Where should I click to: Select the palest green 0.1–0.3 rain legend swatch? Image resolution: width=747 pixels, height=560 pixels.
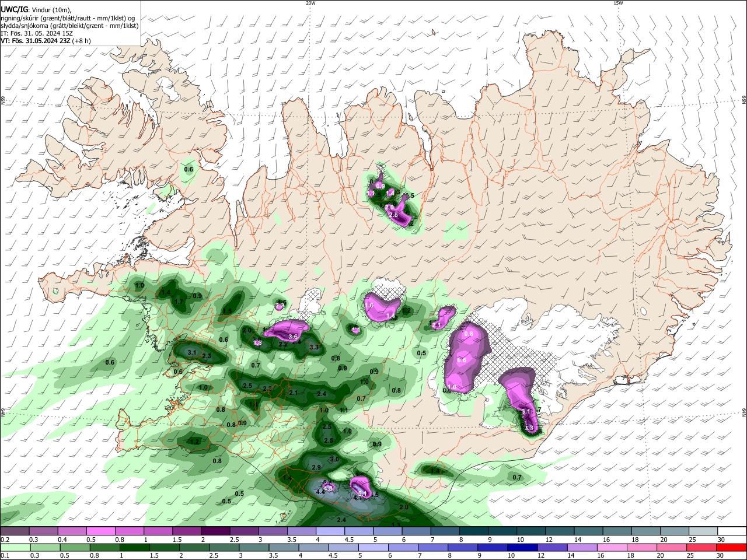[14, 547]
